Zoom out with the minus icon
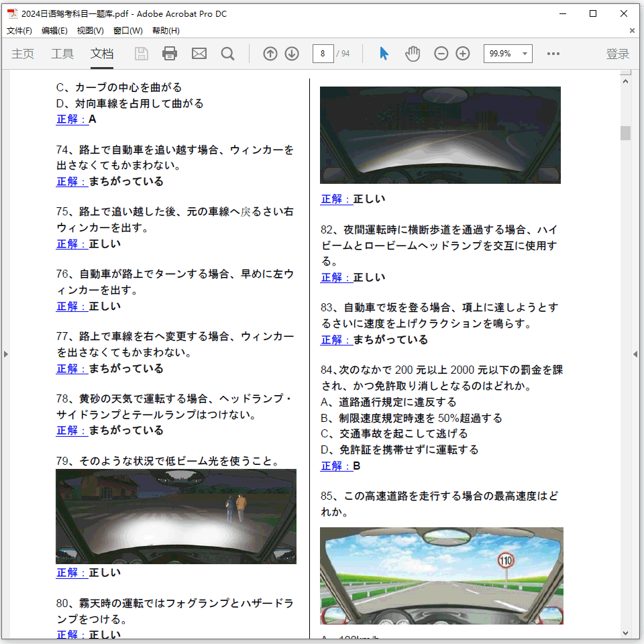 click(441, 54)
